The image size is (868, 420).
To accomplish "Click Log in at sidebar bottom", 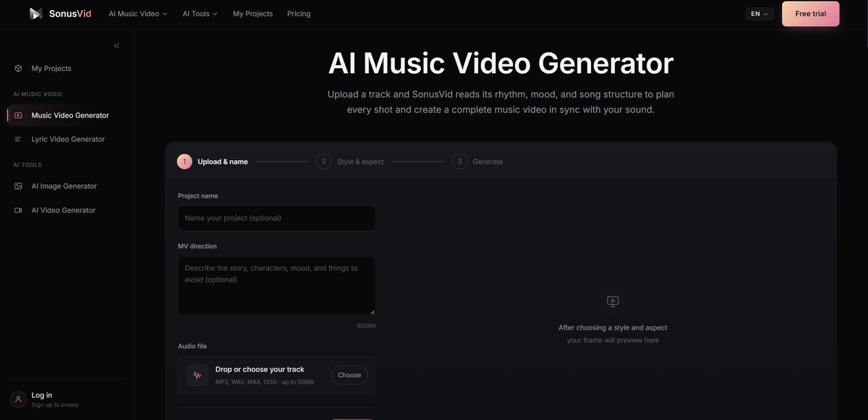I will coord(42,395).
